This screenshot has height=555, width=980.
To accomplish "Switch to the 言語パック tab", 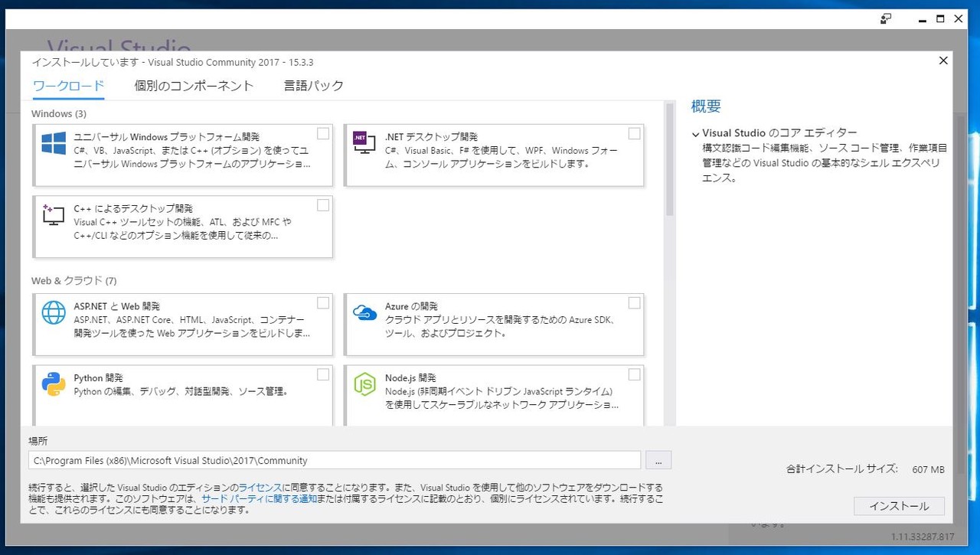I will point(314,86).
